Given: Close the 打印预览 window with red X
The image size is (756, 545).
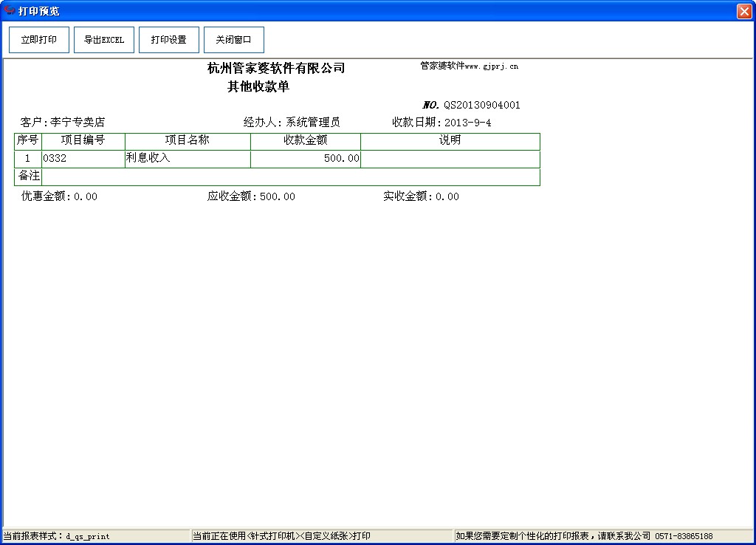Looking at the screenshot, I should (744, 11).
